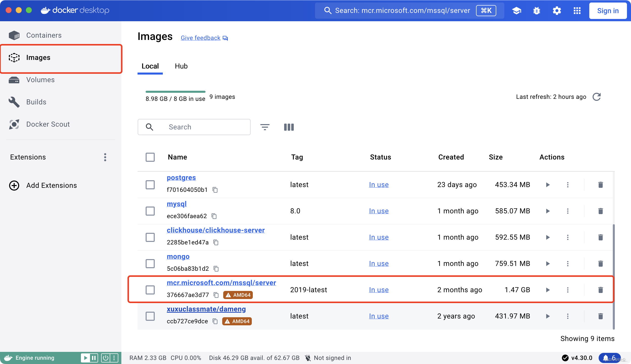Click the Sign in button
The image size is (631, 364).
(608, 11)
